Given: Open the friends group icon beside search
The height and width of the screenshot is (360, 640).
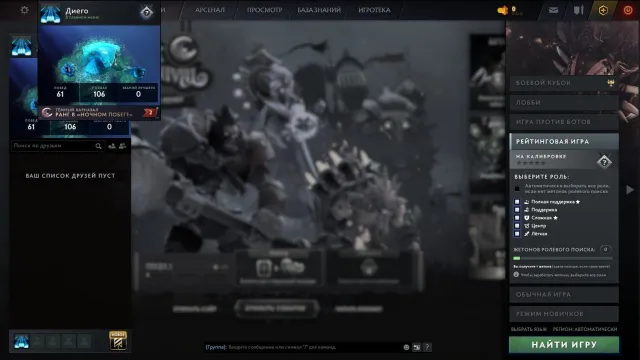Looking at the screenshot, I should [122, 146].
